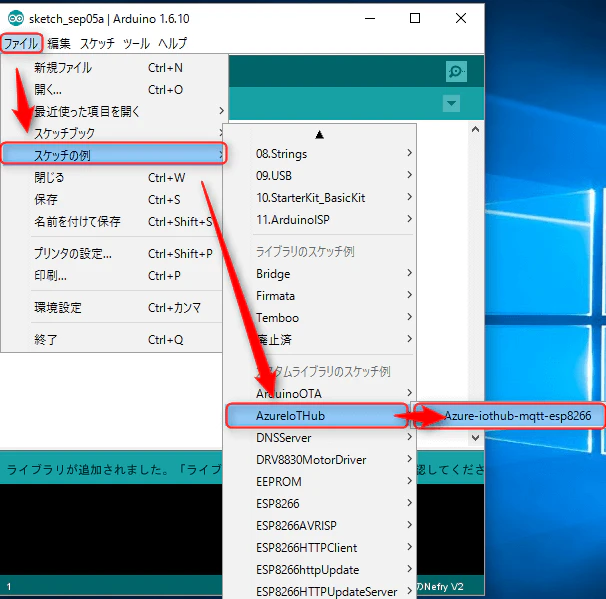606x599 pixels.
Task: Expand the 廃止済 examples entry
Action: [x=320, y=340]
